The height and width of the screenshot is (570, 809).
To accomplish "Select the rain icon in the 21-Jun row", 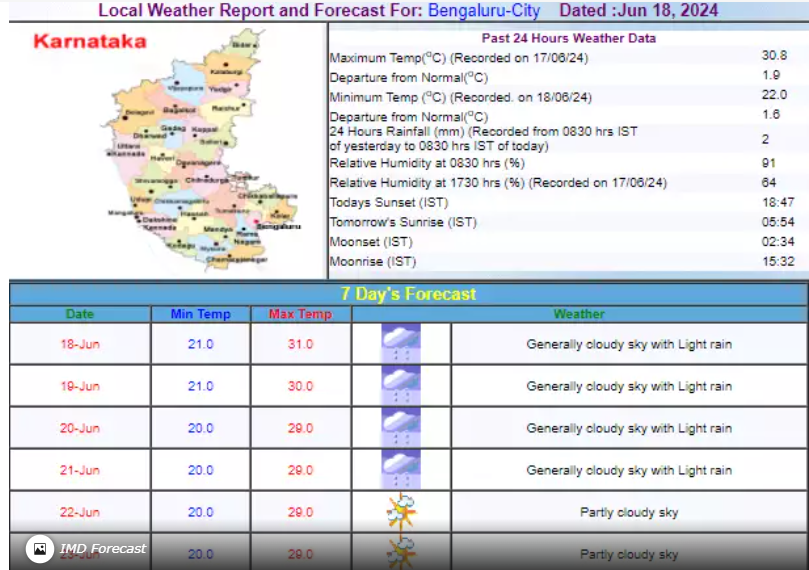I will [x=401, y=470].
